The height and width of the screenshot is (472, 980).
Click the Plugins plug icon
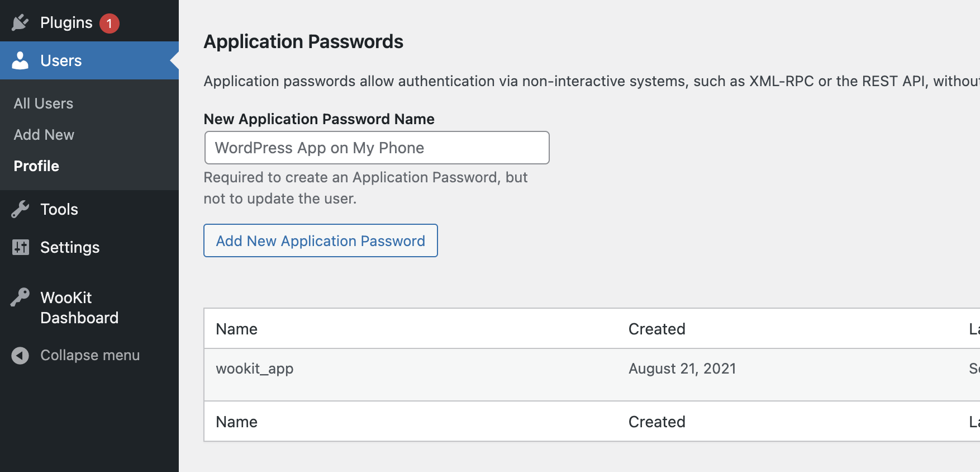point(20,22)
